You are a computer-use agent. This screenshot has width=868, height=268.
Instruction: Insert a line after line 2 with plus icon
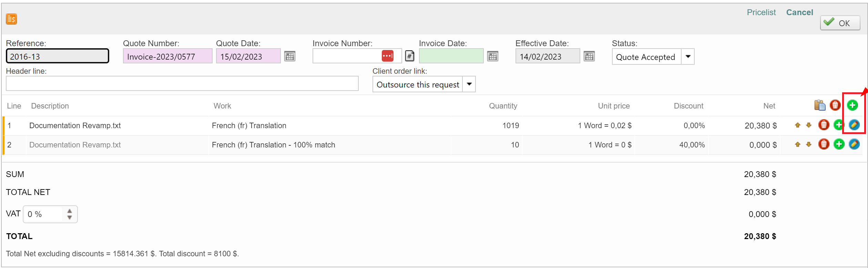839,144
